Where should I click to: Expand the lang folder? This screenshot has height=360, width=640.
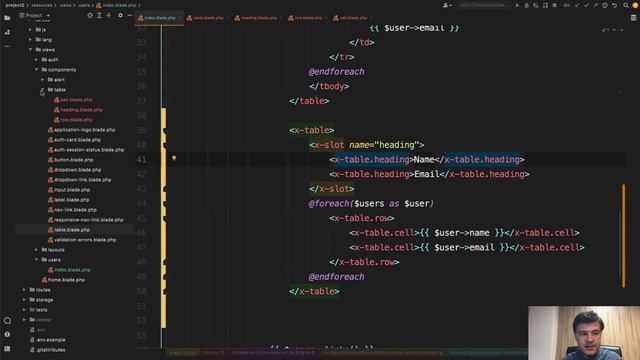pyautogui.click(x=30, y=40)
